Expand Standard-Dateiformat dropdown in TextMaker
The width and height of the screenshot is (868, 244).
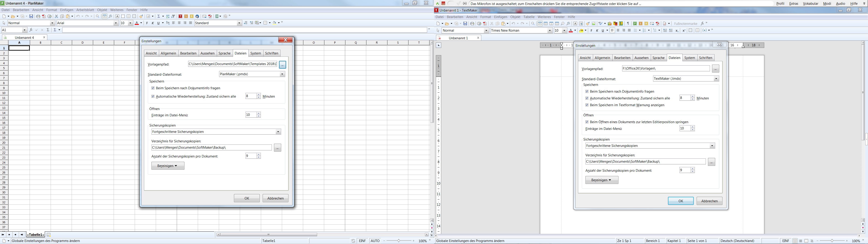pyautogui.click(x=716, y=78)
